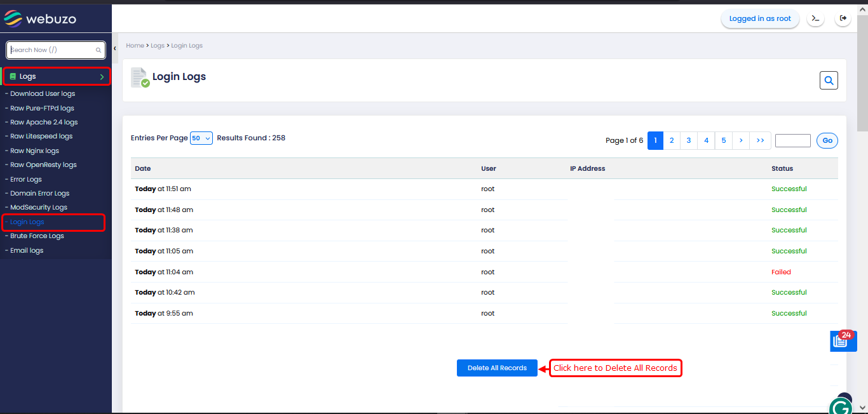Image resolution: width=868 pixels, height=414 pixels.
Task: Open the terminal icon in top bar
Action: tap(815, 18)
